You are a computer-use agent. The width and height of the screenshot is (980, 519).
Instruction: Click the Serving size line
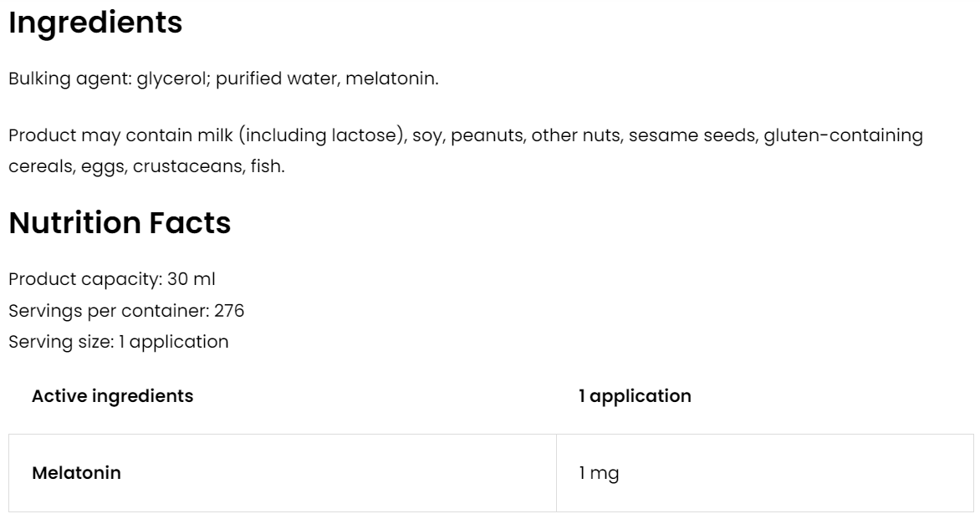[118, 342]
